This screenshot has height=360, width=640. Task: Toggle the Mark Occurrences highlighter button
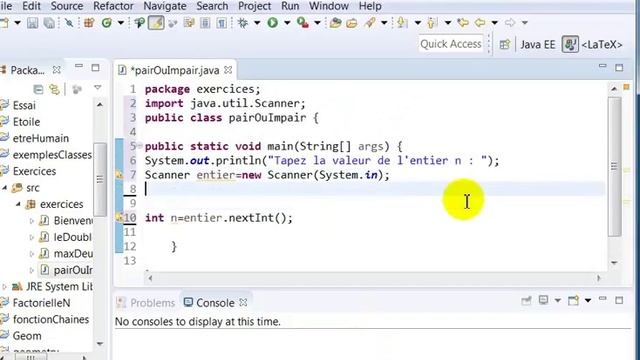pos(156,23)
